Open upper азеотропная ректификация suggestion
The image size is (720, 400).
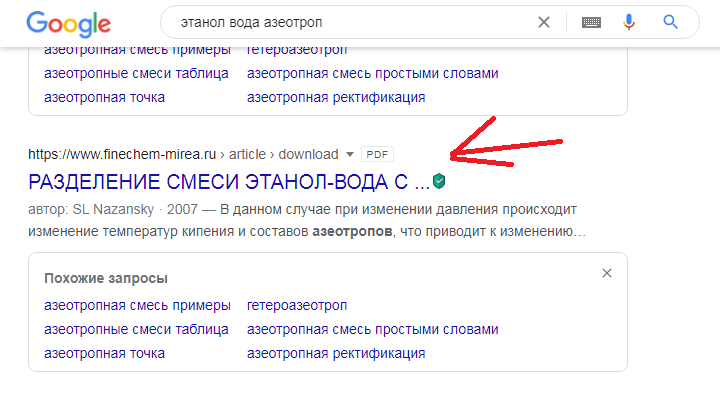pos(336,97)
